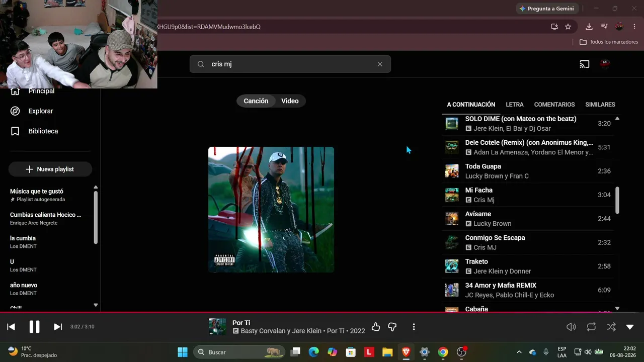Click the sidebar playlists scroll-up arrow

(96, 187)
